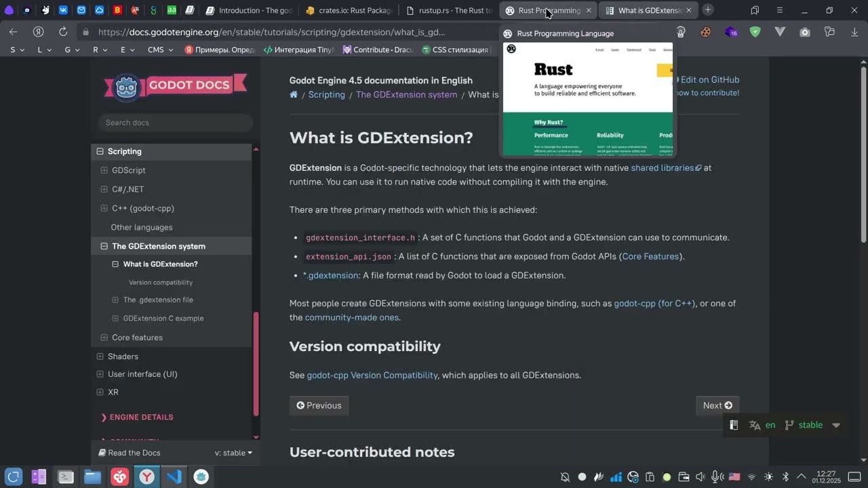868x488 pixels.
Task: Open the 'v: stable' version dropdown
Action: (233, 453)
